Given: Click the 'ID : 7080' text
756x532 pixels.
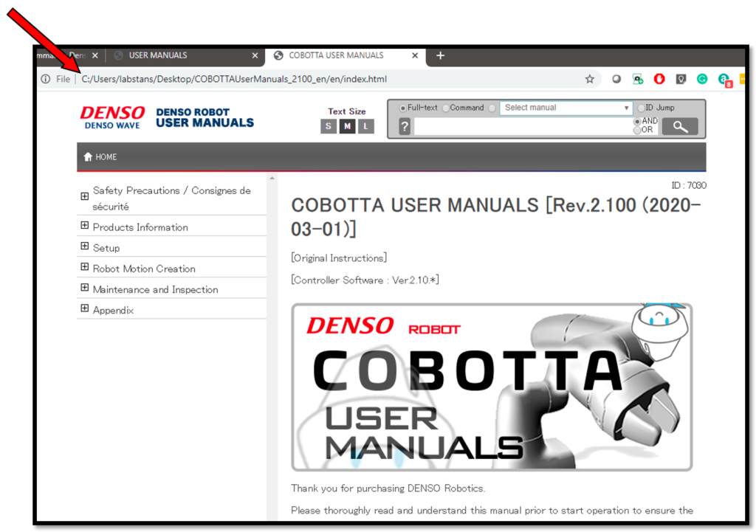Looking at the screenshot, I should click(x=689, y=185).
